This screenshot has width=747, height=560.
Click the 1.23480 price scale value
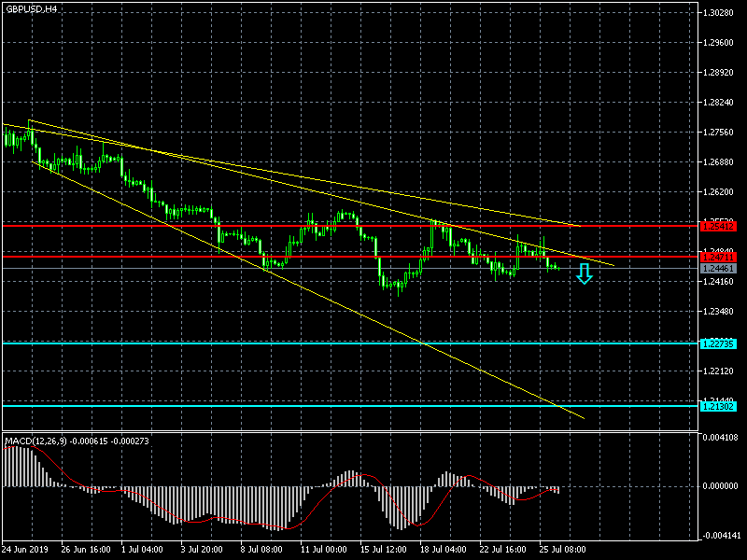721,312
